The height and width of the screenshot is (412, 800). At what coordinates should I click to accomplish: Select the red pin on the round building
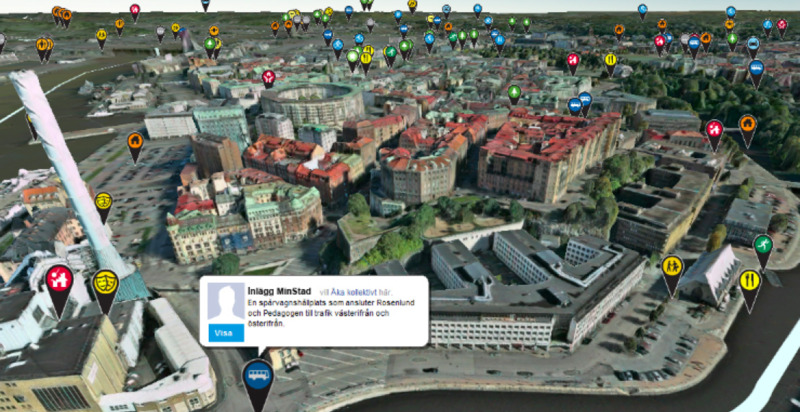268,79
